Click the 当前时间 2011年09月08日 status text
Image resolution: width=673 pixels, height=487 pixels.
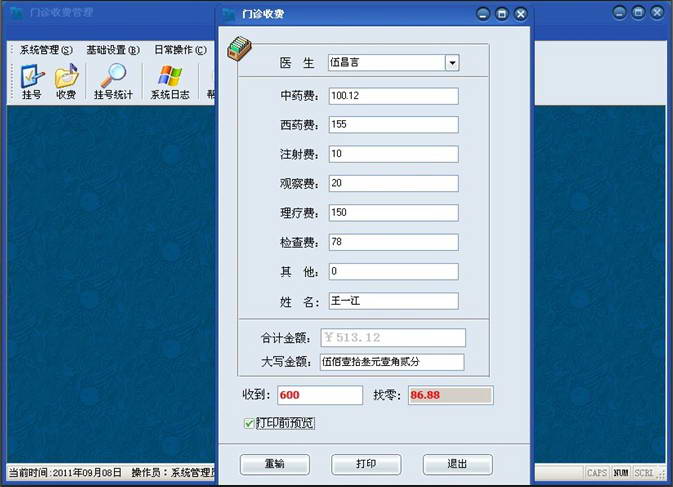coord(65,472)
